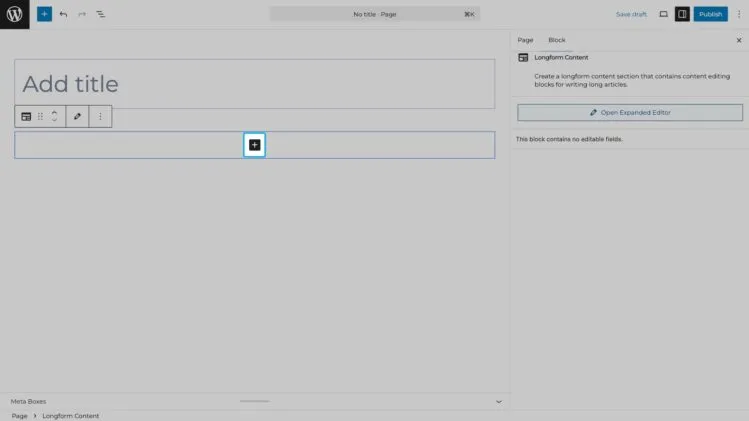Screen dimensions: 749x421
Task: Click the block drag handle
Action: (40, 116)
